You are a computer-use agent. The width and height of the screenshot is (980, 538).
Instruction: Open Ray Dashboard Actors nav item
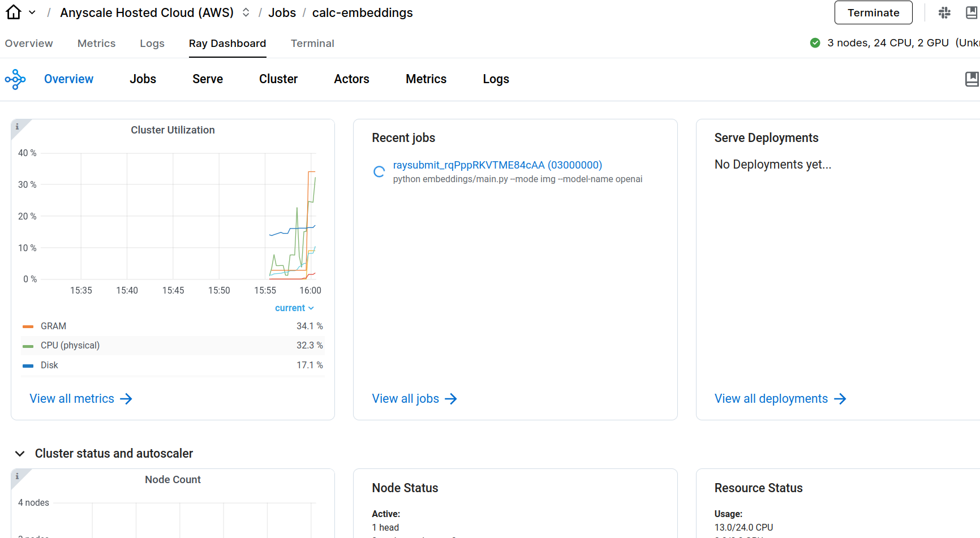(x=351, y=79)
